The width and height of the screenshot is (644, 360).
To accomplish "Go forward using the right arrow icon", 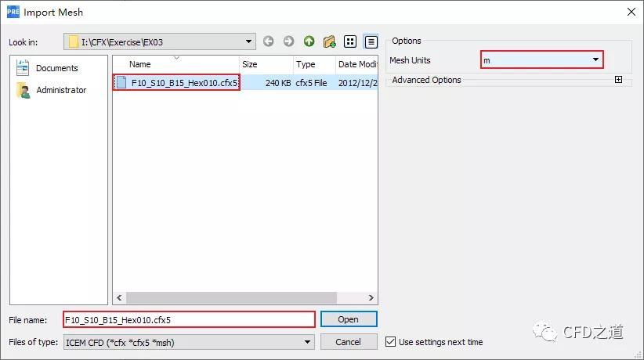I will (289, 41).
